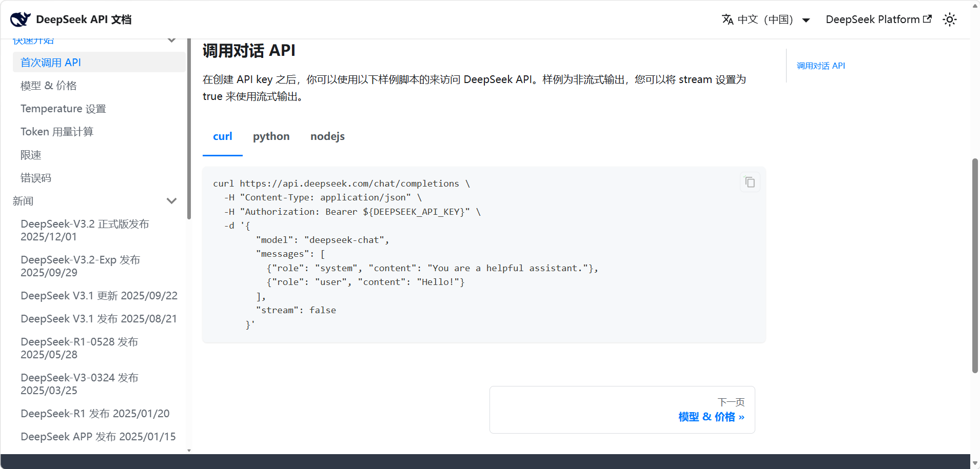
Task: Switch to the nodejs tab
Action: coord(327,136)
